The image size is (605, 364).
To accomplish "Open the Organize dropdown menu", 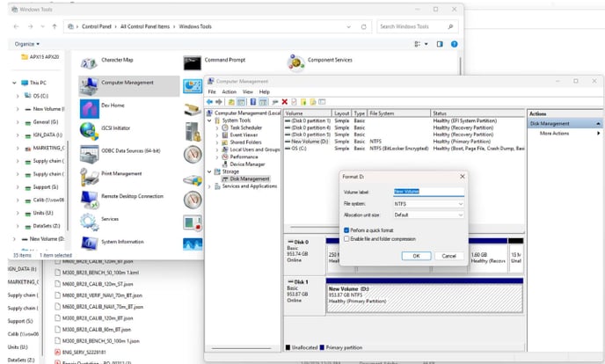I will 27,44.
